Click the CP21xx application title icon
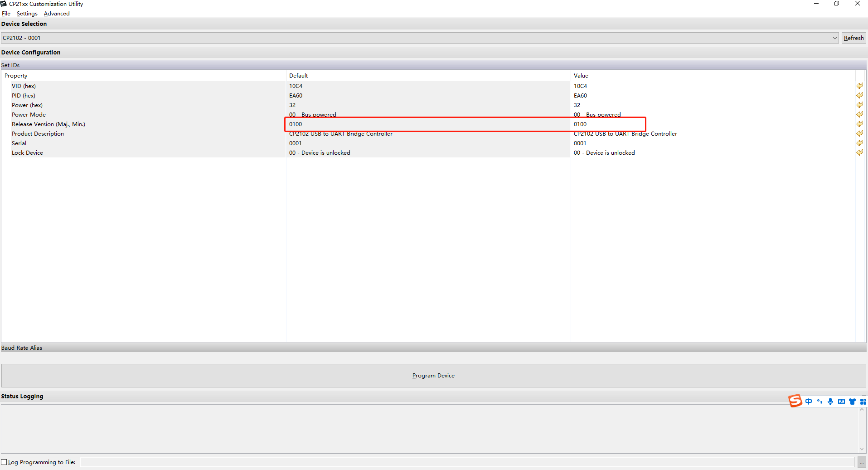Viewport: 868px width, 470px height. (4, 4)
